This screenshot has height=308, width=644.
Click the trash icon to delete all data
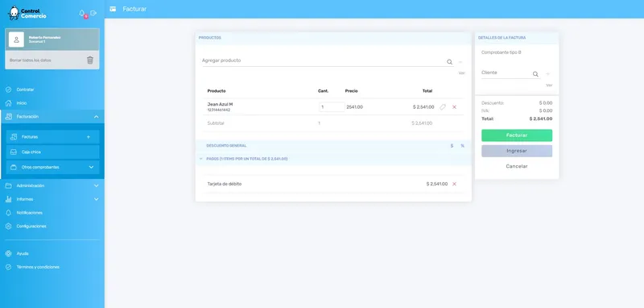(x=90, y=60)
